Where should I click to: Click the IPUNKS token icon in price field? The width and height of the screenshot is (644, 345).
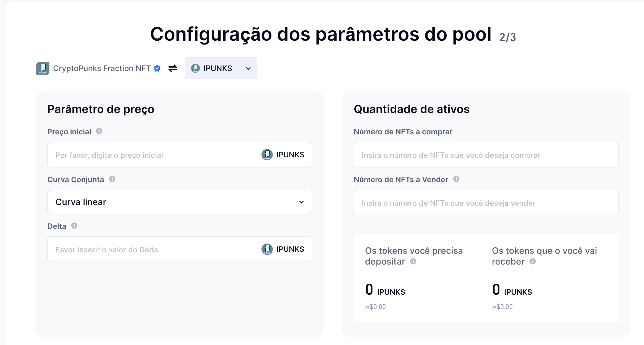[267, 155]
